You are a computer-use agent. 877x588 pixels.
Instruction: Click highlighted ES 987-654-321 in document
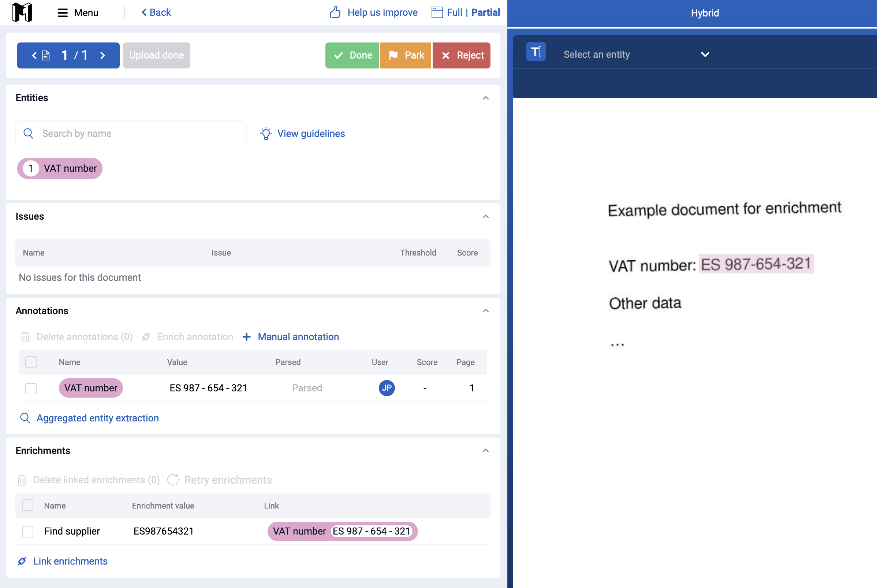pyautogui.click(x=755, y=264)
